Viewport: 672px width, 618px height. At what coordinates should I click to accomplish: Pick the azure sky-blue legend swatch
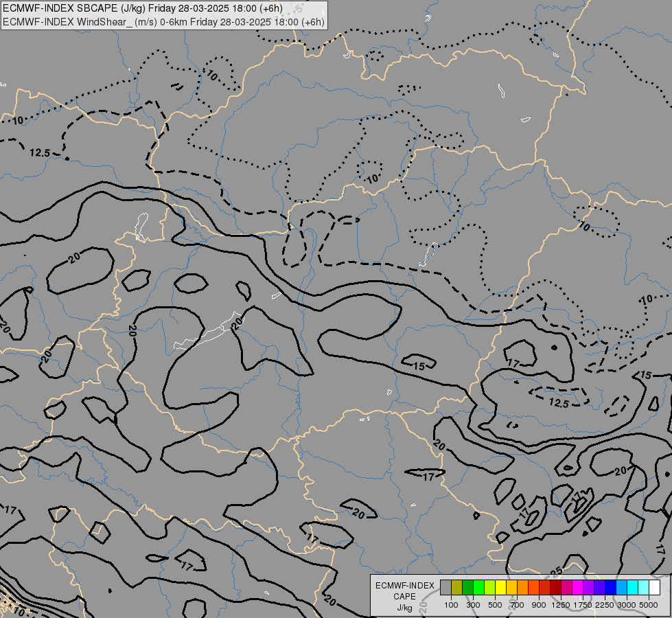621,587
